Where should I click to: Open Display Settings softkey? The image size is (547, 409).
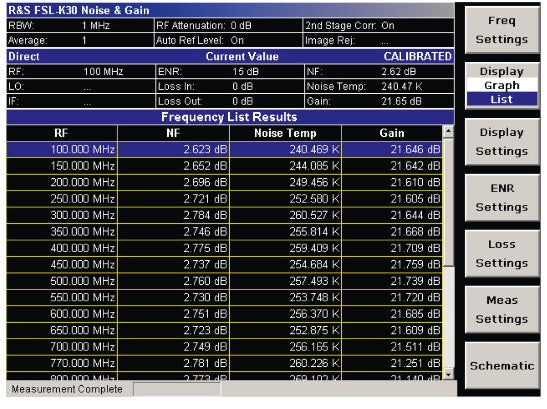(502, 142)
